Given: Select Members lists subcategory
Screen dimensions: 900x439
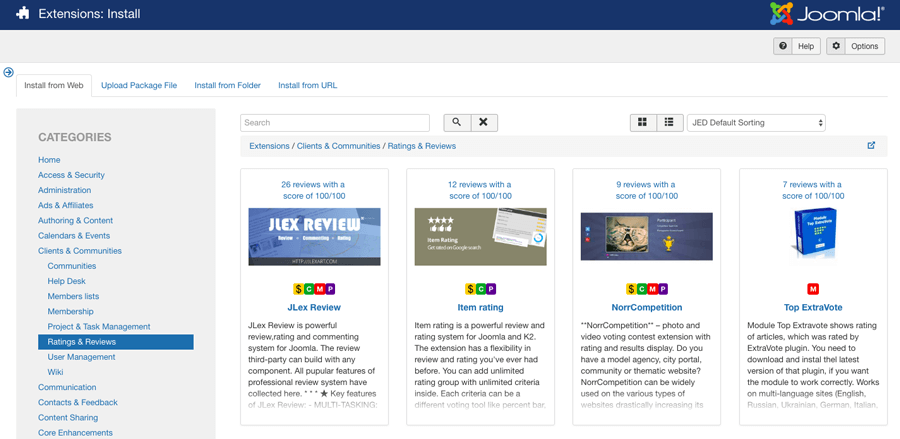Looking at the screenshot, I should click(73, 296).
